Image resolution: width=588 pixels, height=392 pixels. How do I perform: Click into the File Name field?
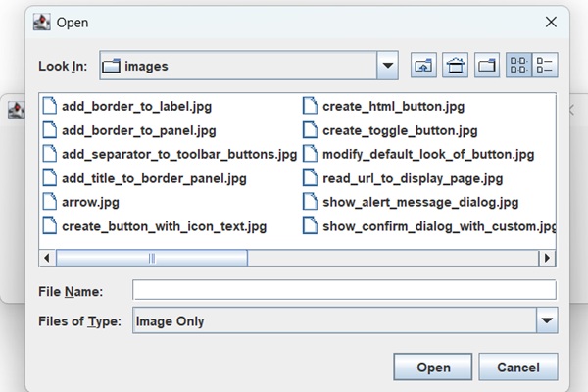pos(344,290)
